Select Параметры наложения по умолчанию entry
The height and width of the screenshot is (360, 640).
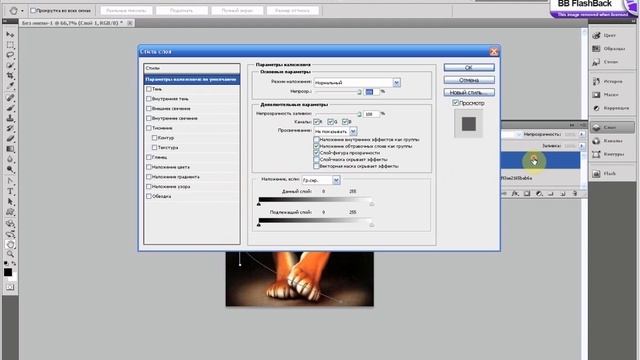[x=191, y=79]
